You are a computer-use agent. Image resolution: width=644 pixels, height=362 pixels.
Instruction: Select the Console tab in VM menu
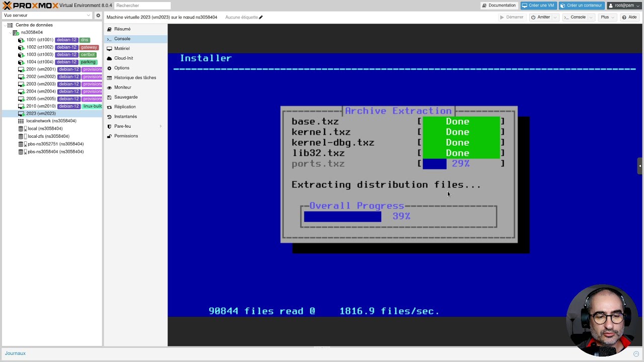(x=136, y=39)
